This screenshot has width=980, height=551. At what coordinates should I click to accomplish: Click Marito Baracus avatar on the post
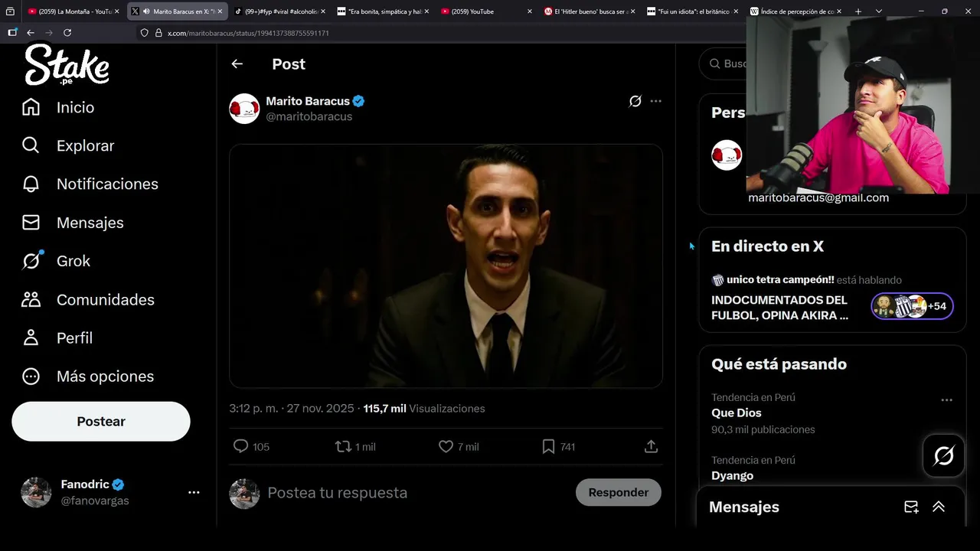coord(244,109)
